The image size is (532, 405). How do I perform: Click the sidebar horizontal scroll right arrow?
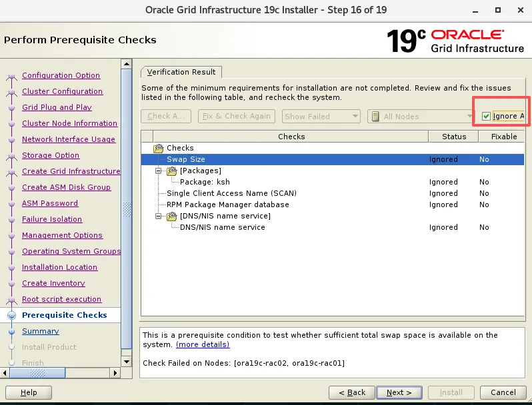pos(115,373)
